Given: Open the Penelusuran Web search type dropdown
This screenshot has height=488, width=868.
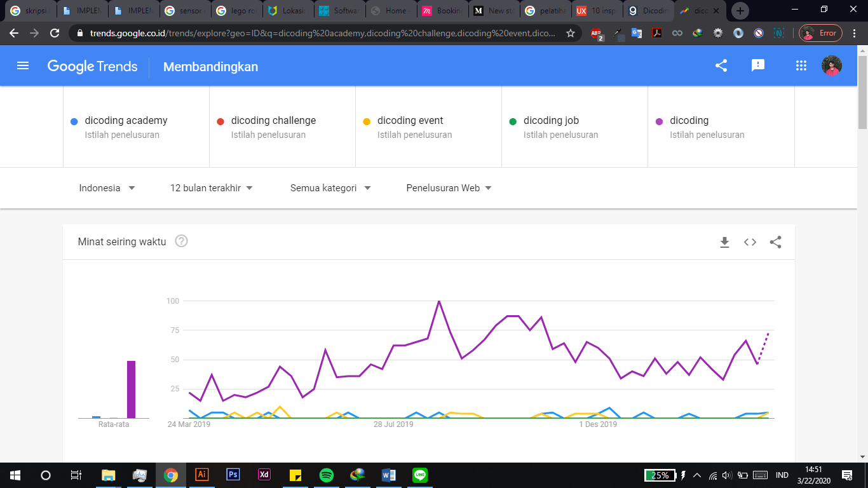Looking at the screenshot, I should pyautogui.click(x=449, y=188).
